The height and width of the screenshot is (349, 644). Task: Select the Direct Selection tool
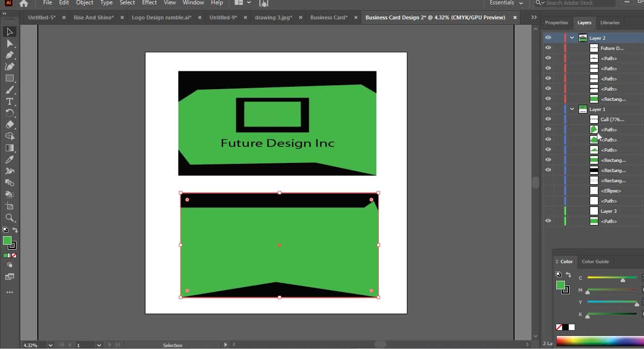tap(10, 44)
